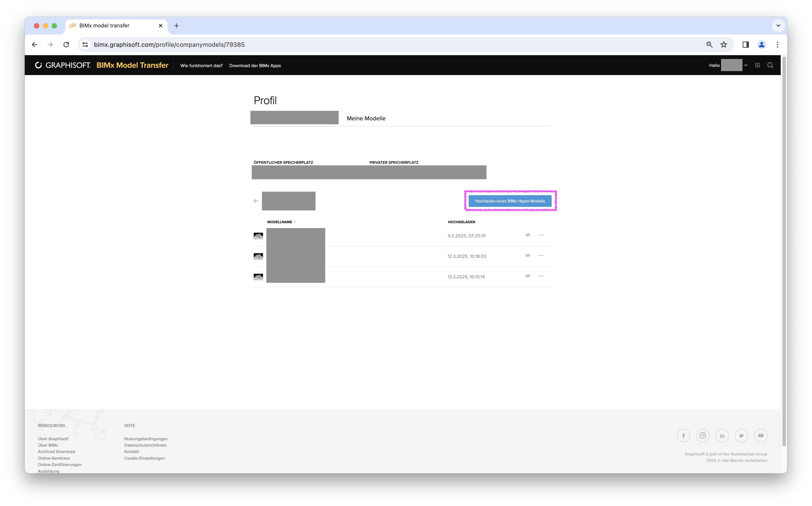Open 'Download der BIMx Apps' link
Image resolution: width=812 pixels, height=506 pixels.
coord(255,66)
